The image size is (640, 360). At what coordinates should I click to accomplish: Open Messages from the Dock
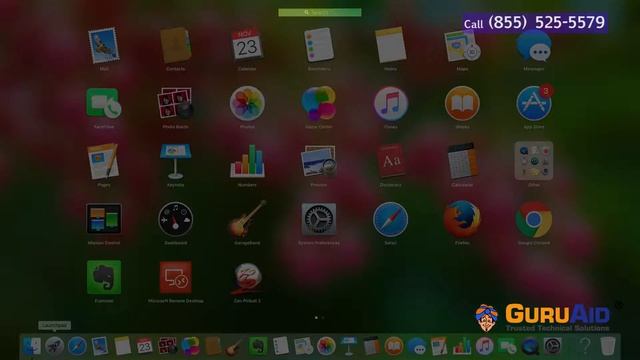click(417, 346)
